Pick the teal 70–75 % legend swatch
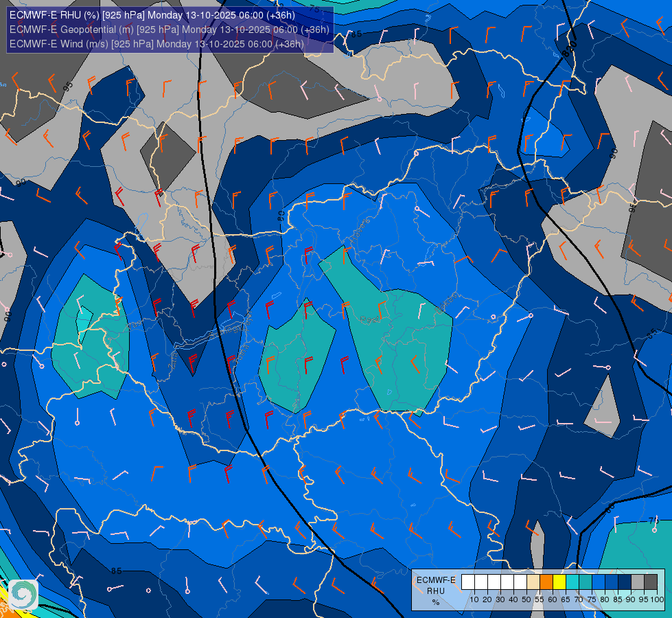Image resolution: width=672 pixels, height=618 pixels. coord(586,582)
